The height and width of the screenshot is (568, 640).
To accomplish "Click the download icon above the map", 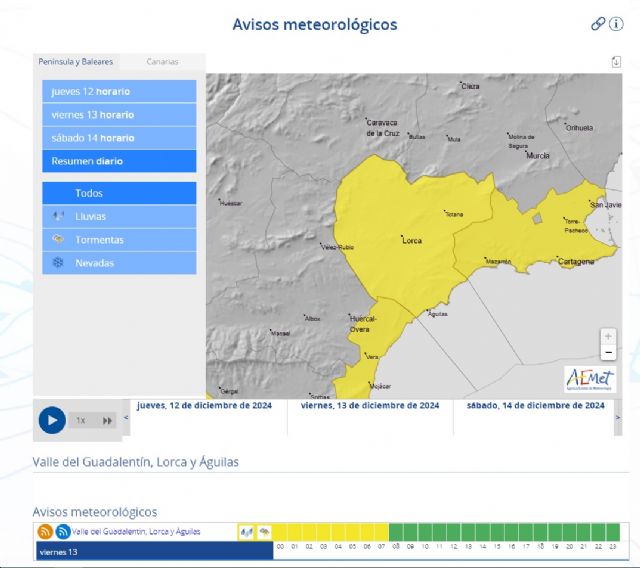I will 616,62.
